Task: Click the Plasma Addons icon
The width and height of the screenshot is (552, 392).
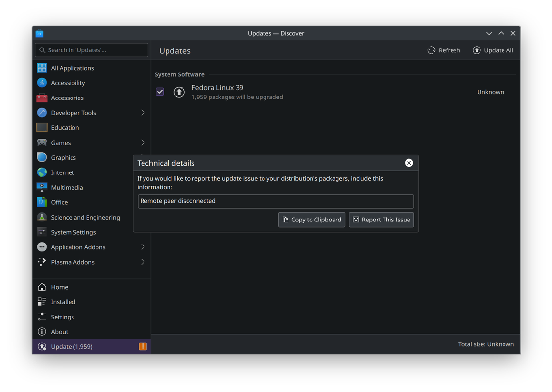Action: click(42, 262)
